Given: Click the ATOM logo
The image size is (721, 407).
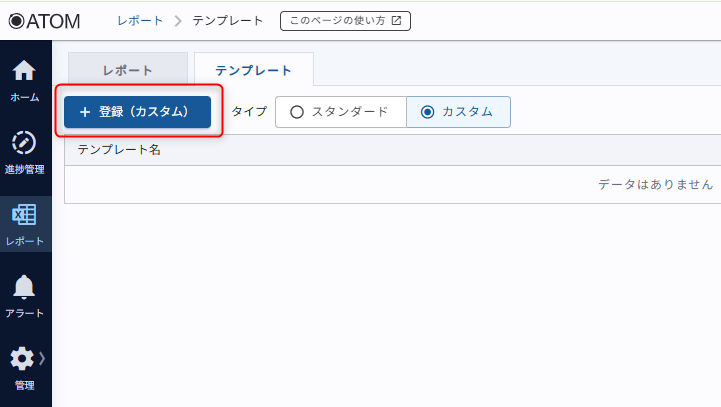Looking at the screenshot, I should point(44,20).
